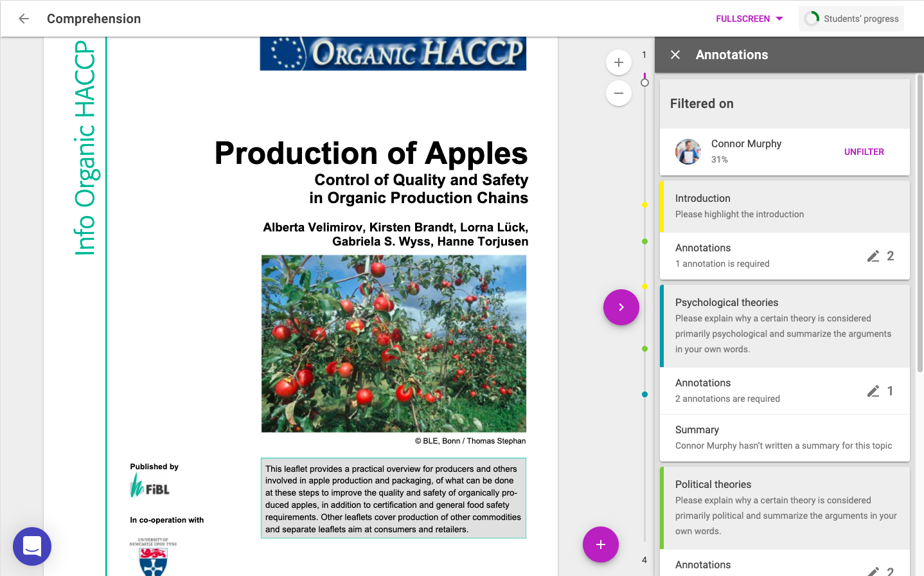Click the highlighted leaflet overview paragraph

click(393, 498)
